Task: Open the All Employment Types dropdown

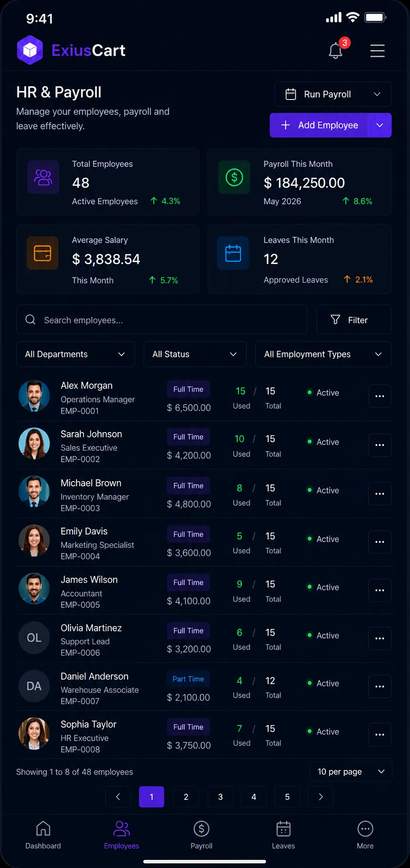Action: click(323, 354)
